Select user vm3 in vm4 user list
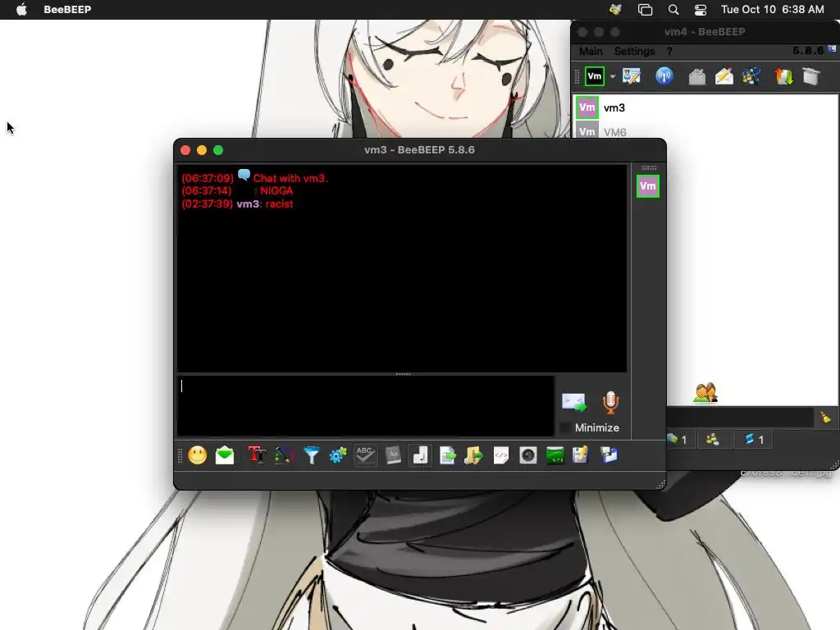This screenshot has height=630, width=840. pos(705,107)
